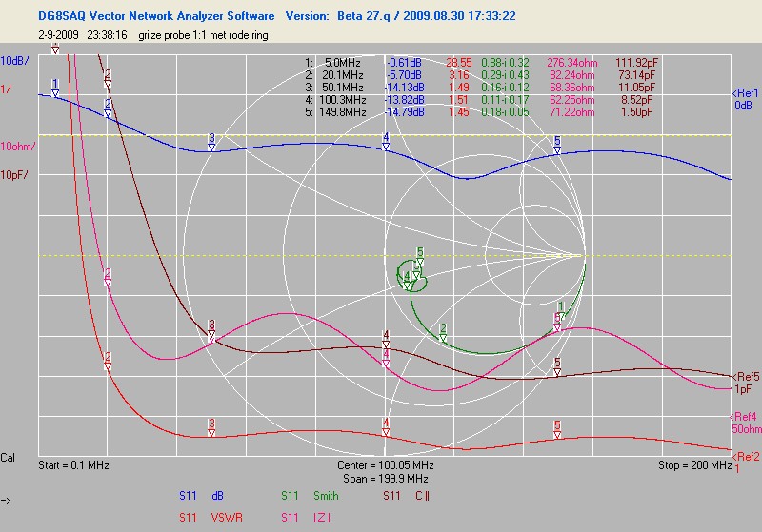
Task: Click blue marker 5 on the dB trace
Action: (557, 144)
